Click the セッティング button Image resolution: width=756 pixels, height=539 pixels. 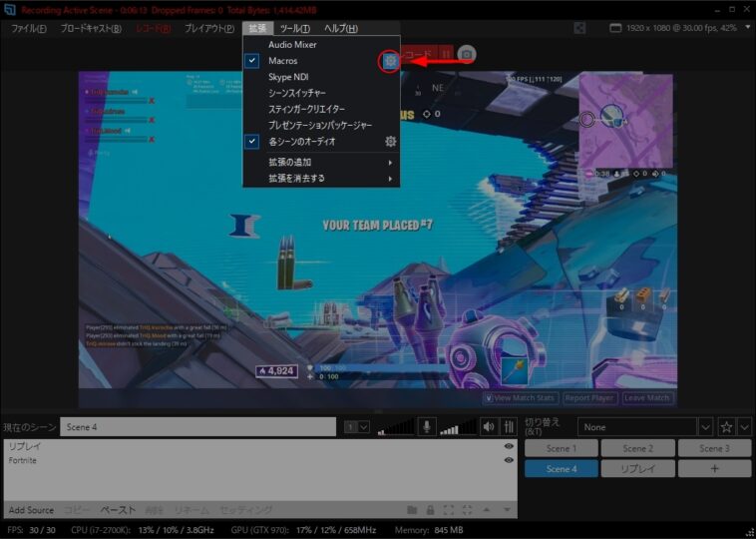(246, 510)
